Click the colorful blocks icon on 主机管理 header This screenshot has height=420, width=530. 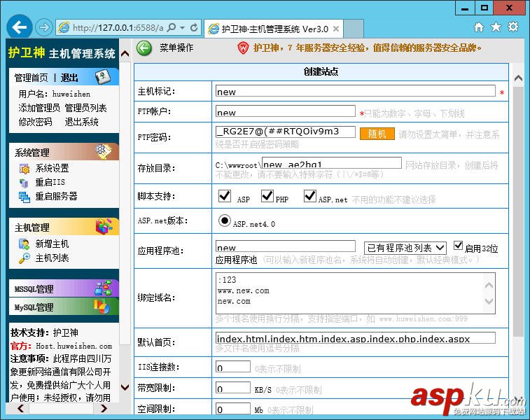coord(104,226)
